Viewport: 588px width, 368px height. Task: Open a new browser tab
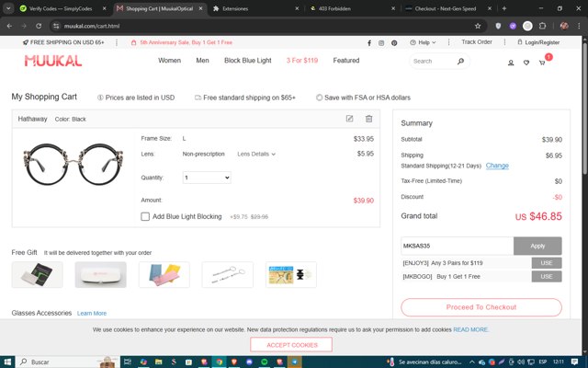coord(504,8)
